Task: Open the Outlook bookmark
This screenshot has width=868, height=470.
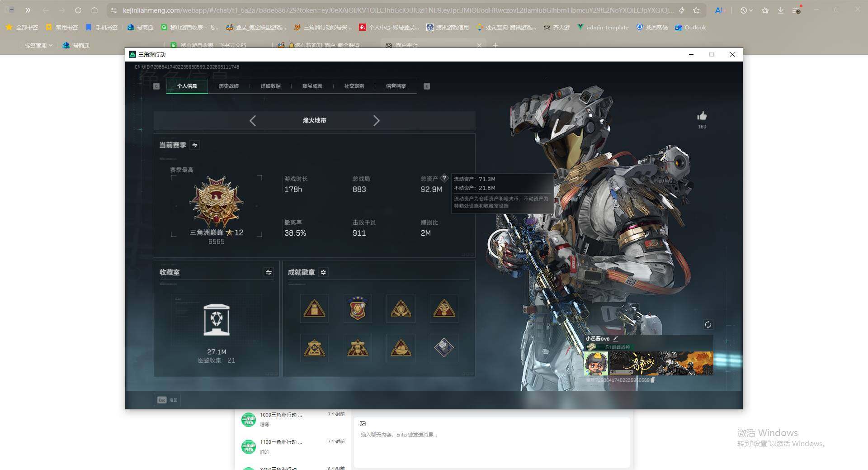Action: (690, 28)
